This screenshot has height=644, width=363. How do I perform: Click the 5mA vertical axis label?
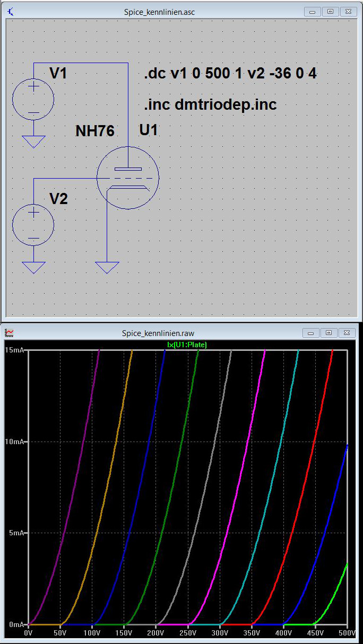point(17,533)
